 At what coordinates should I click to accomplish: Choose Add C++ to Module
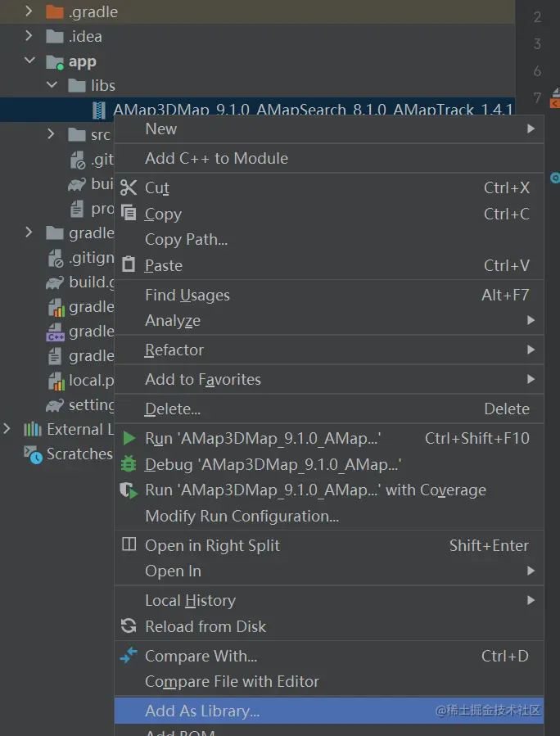329,159
